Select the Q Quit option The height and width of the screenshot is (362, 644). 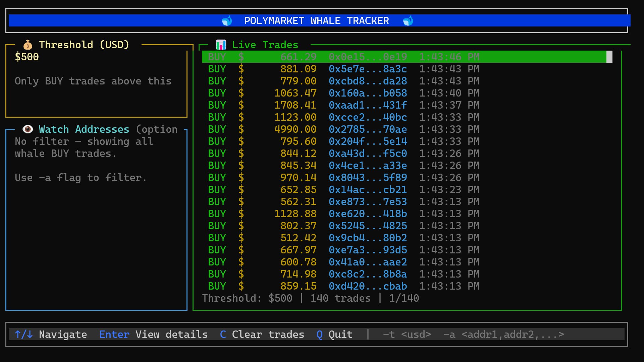pos(334,334)
